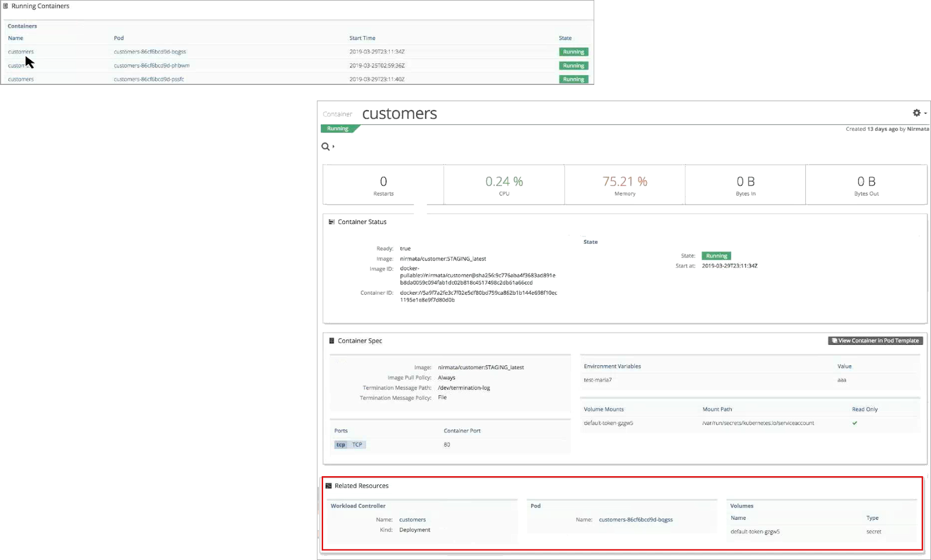Click Running badge for the phbwm pod row
Viewport: 931px width, 560px height.
click(574, 66)
